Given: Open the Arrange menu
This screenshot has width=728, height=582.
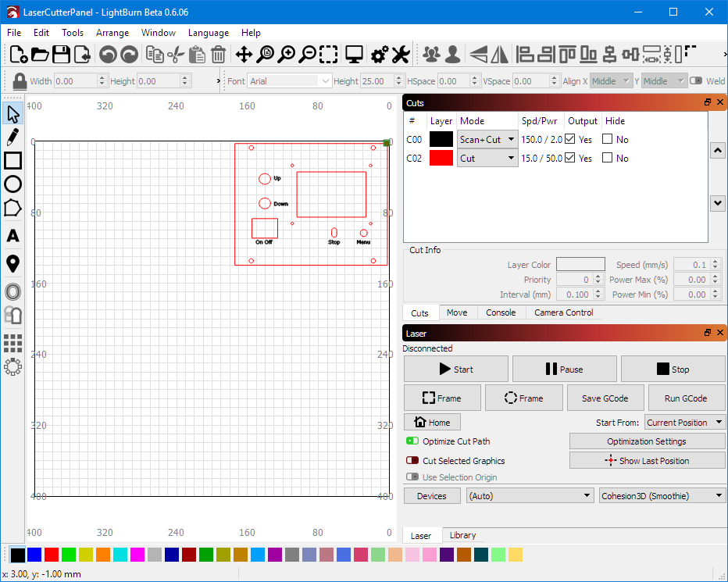Looking at the screenshot, I should tap(112, 33).
